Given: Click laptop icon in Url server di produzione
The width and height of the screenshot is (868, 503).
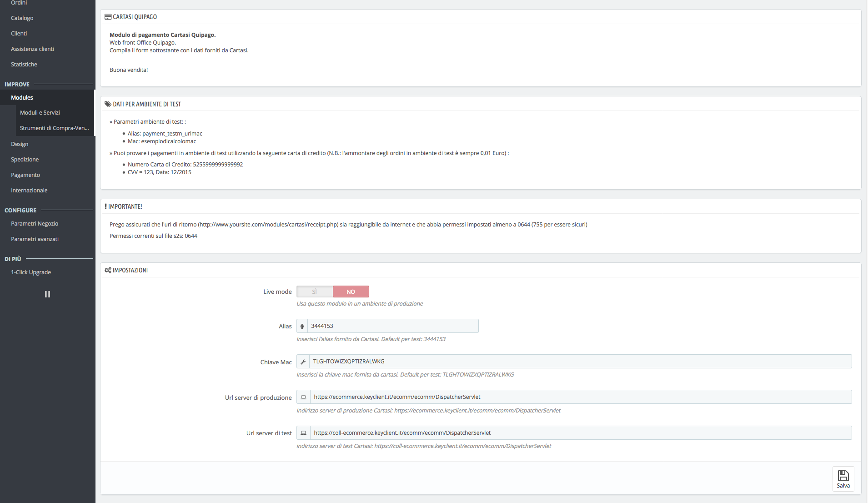Looking at the screenshot, I should (x=303, y=397).
